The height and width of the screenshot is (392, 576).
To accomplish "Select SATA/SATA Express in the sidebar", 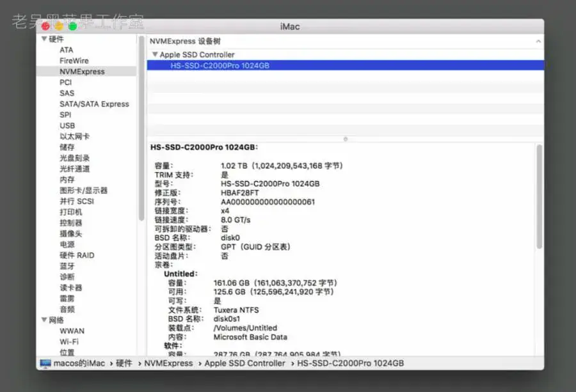I will tap(95, 104).
